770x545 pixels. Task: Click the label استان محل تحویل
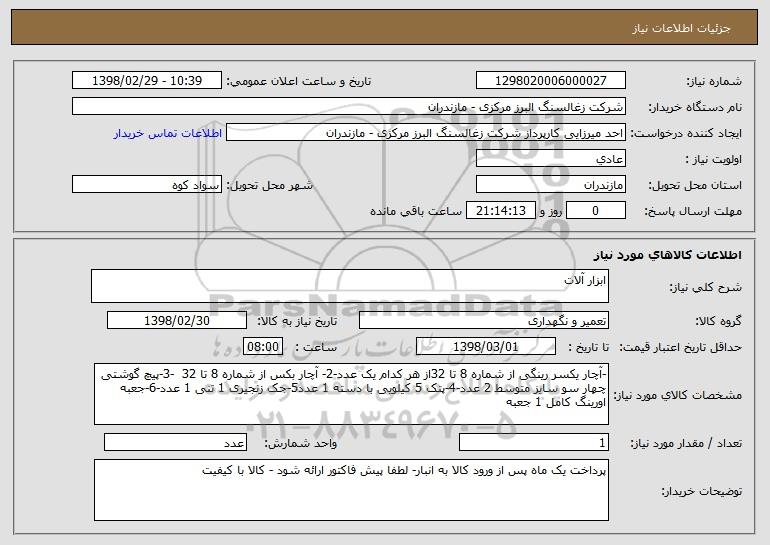tap(695, 186)
